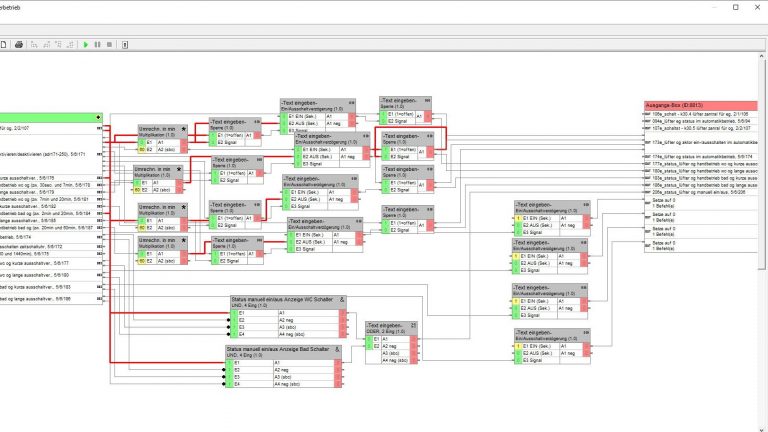Stop the simulation with the stop icon
Image resolution: width=768 pixels, height=432 pixels.
(108, 45)
